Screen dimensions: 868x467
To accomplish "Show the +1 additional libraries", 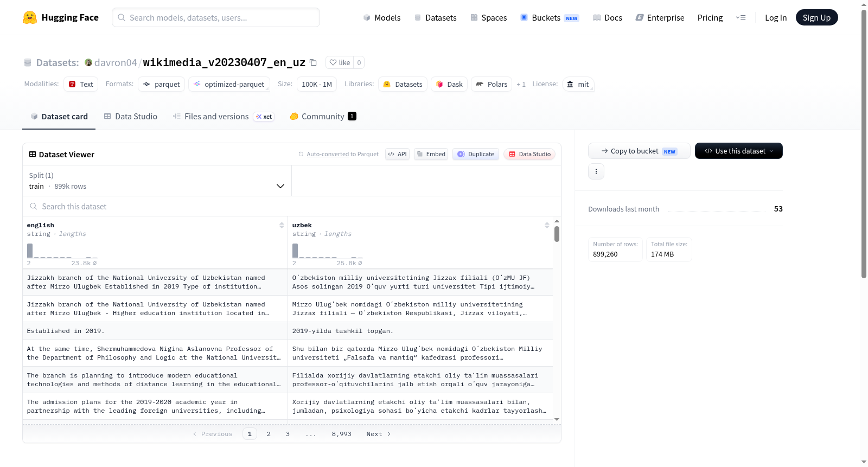I will point(521,84).
